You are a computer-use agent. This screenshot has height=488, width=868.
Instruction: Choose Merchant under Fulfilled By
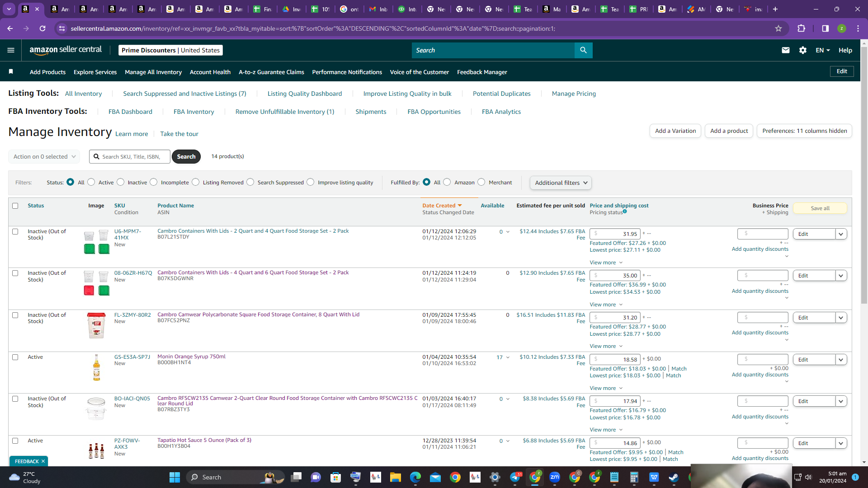[481, 182]
